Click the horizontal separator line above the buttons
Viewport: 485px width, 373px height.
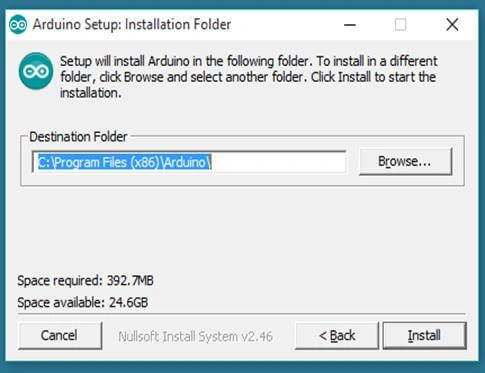tap(241, 314)
